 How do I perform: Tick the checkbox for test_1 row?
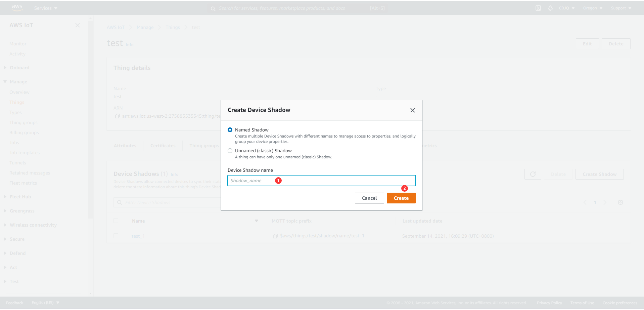116,236
